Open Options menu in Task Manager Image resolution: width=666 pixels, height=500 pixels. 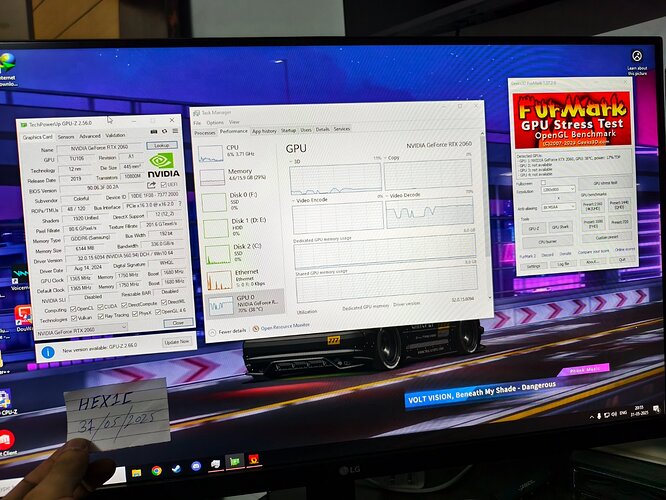(215, 122)
